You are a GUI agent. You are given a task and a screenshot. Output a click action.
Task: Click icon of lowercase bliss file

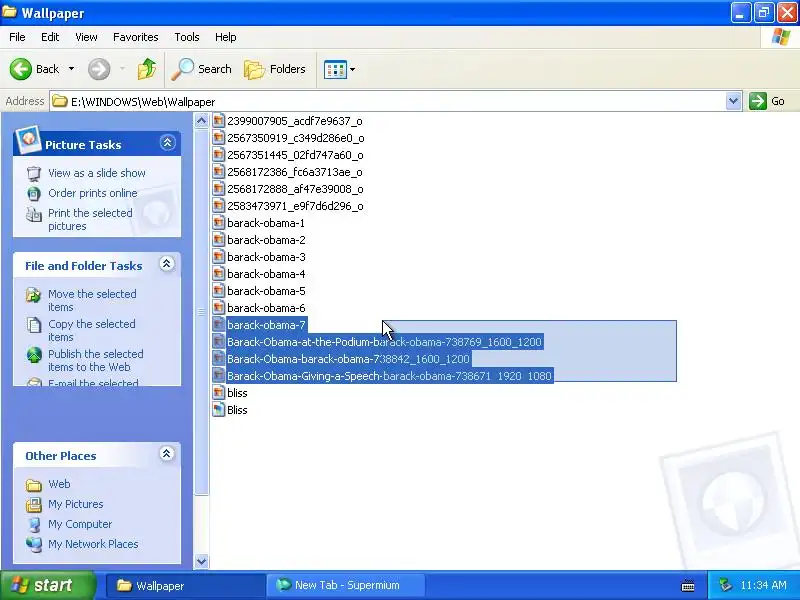(x=218, y=393)
